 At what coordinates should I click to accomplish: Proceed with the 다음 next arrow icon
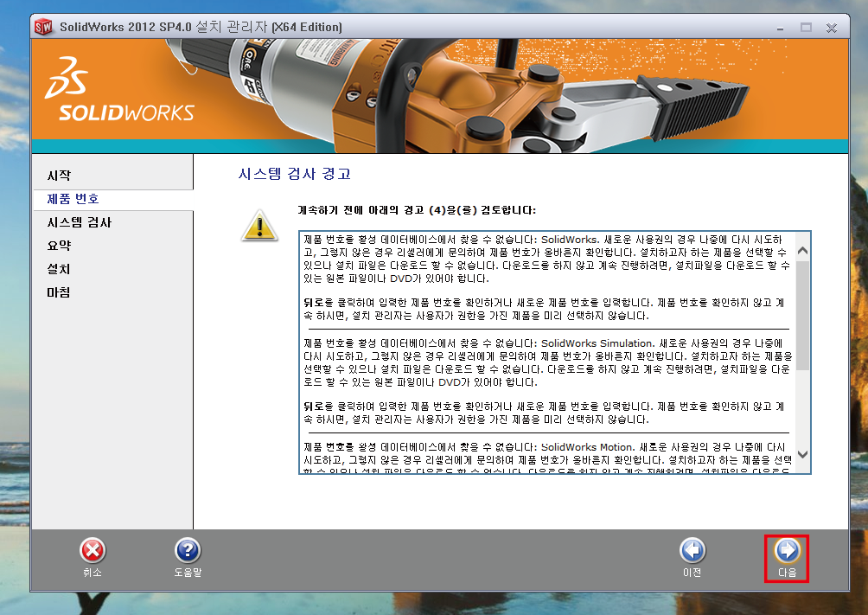point(788,550)
